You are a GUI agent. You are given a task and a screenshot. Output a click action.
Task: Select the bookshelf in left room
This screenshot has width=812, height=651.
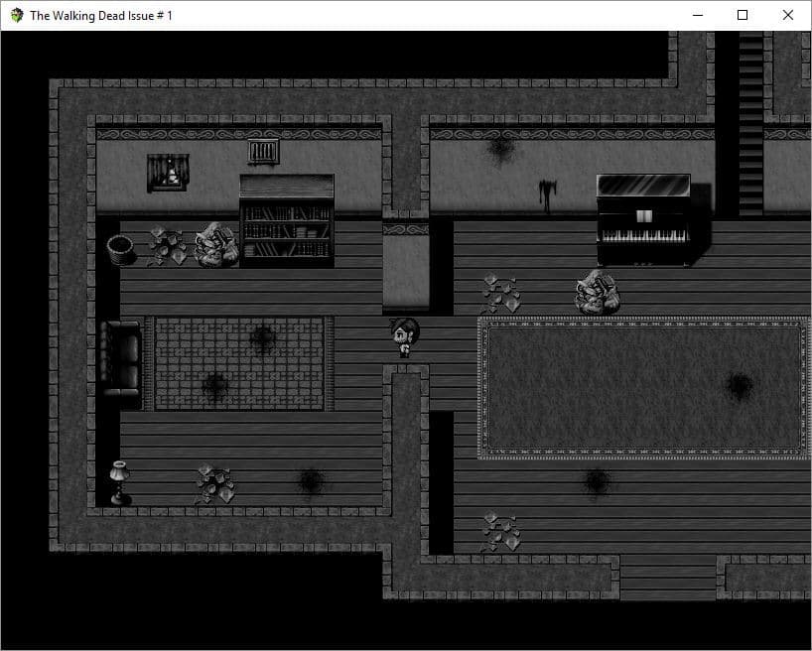pyautogui.click(x=287, y=220)
